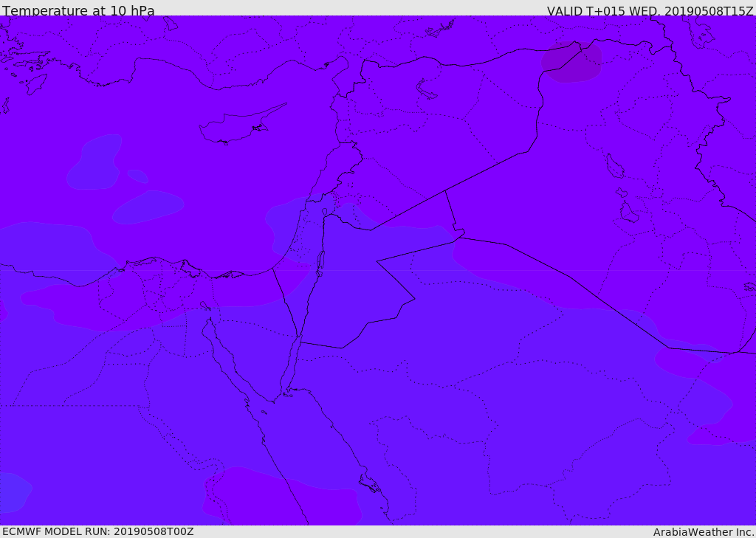The image size is (756, 538).
Task: Click the 'Temperature at 10 hPa' title text
Action: pyautogui.click(x=78, y=10)
